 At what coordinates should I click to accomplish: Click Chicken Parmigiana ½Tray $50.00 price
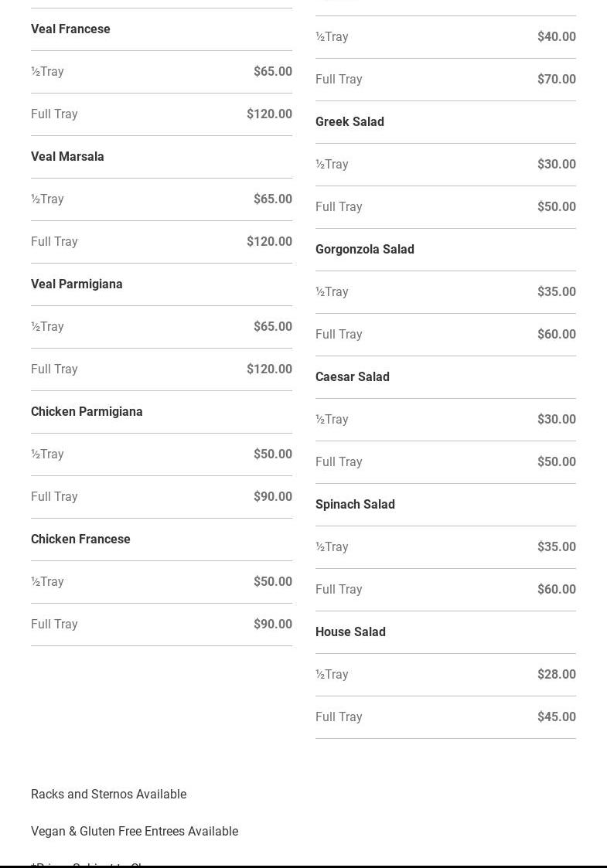pos(272,454)
